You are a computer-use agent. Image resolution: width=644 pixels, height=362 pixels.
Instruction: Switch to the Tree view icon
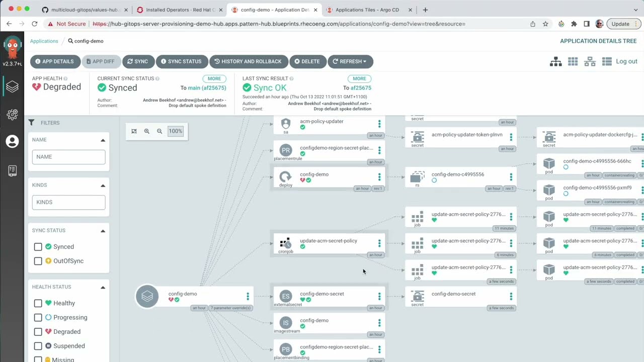(x=555, y=61)
